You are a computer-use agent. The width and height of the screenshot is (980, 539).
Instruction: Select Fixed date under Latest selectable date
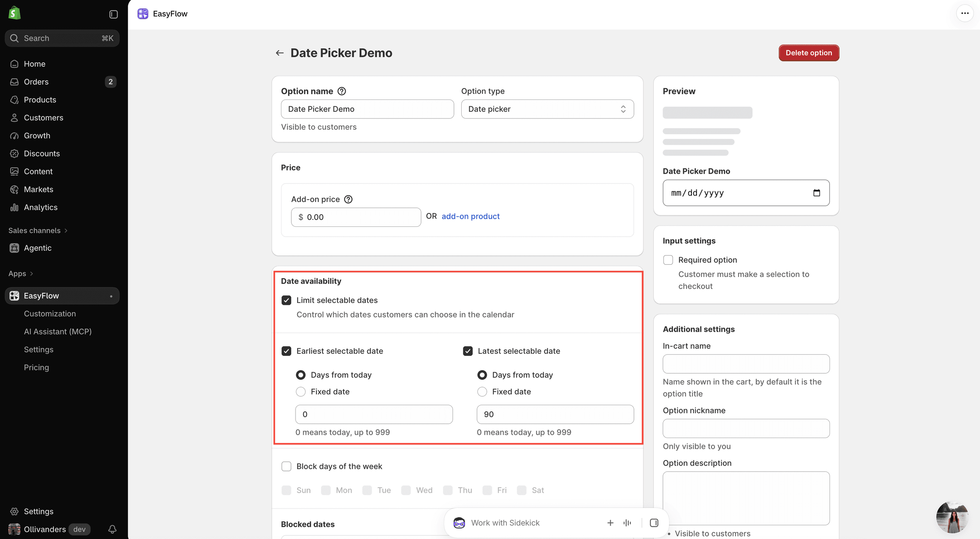pyautogui.click(x=482, y=392)
